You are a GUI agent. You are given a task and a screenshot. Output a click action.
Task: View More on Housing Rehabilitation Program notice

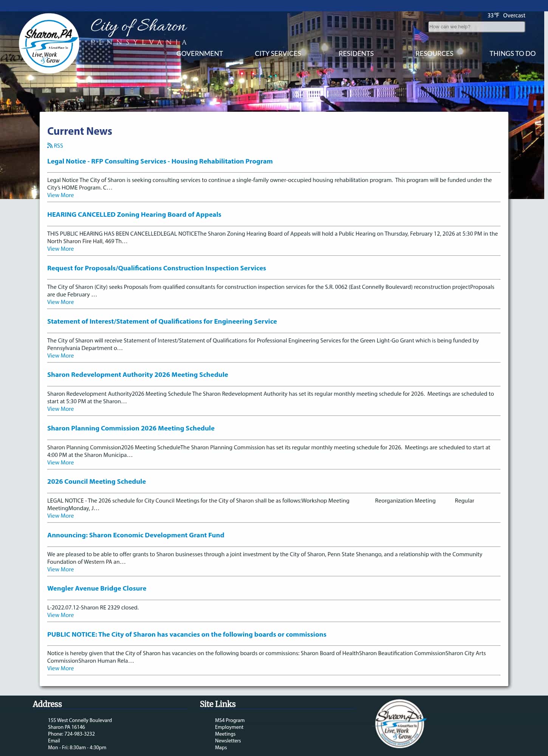60,195
